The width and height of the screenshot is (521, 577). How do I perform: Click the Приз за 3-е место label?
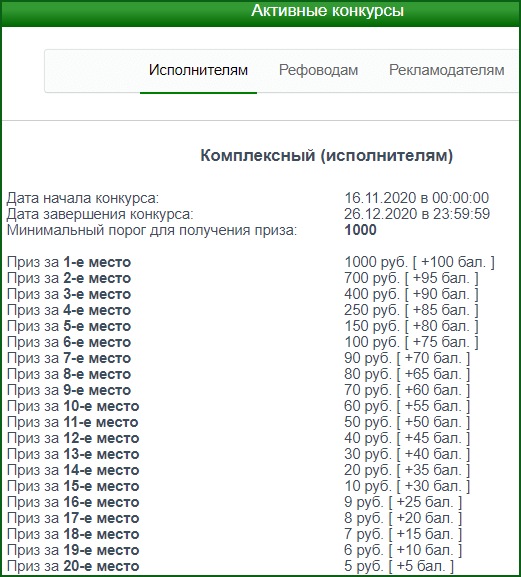tap(69, 294)
